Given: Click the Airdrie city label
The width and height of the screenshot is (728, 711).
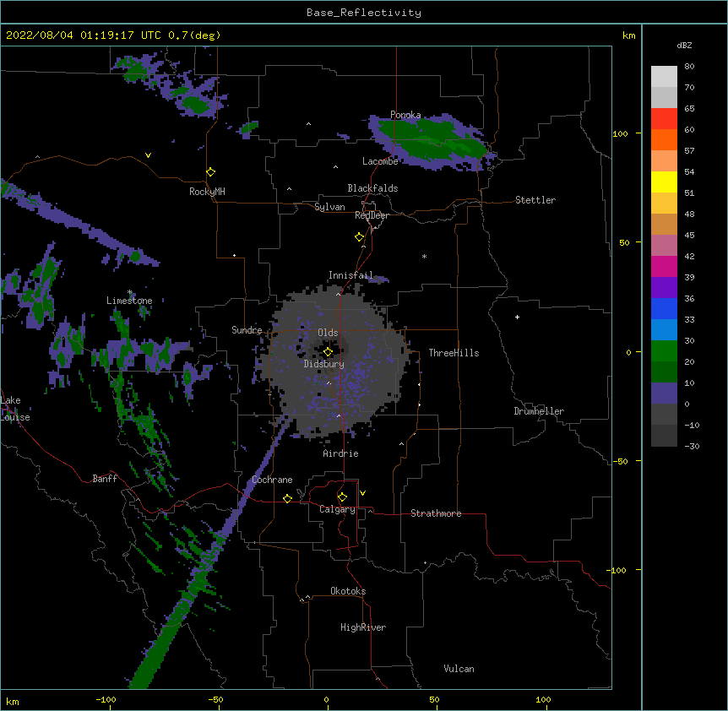Looking at the screenshot, I should point(341,453).
